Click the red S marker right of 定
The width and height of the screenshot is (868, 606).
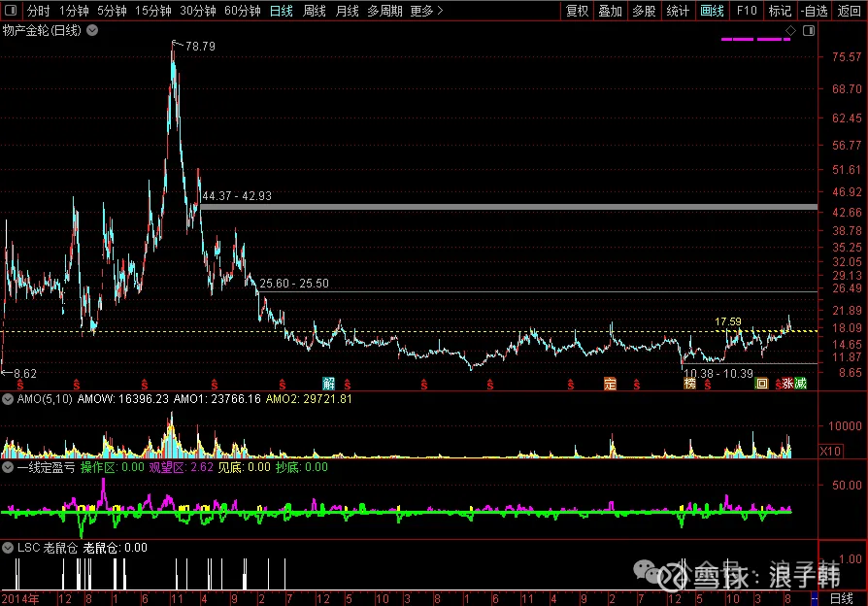coord(637,385)
